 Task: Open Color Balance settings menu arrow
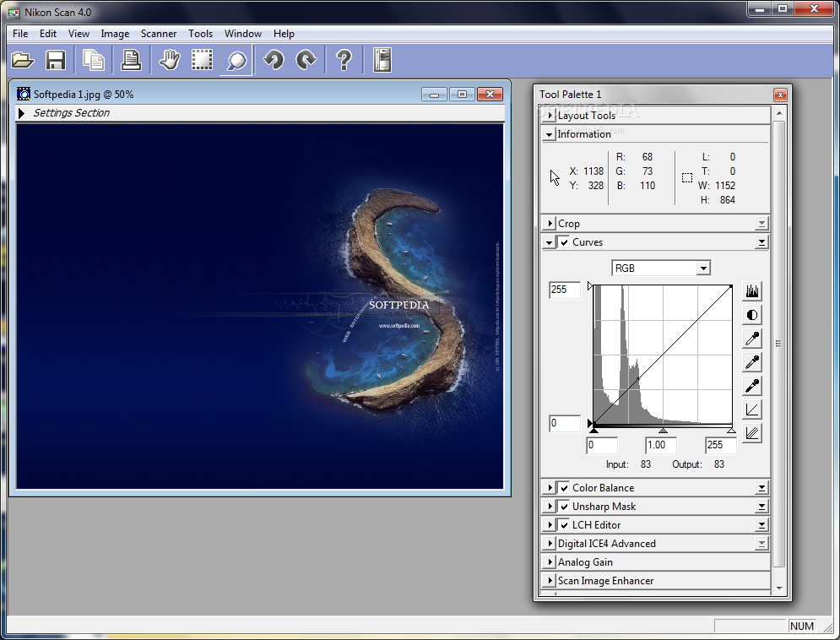click(x=761, y=488)
